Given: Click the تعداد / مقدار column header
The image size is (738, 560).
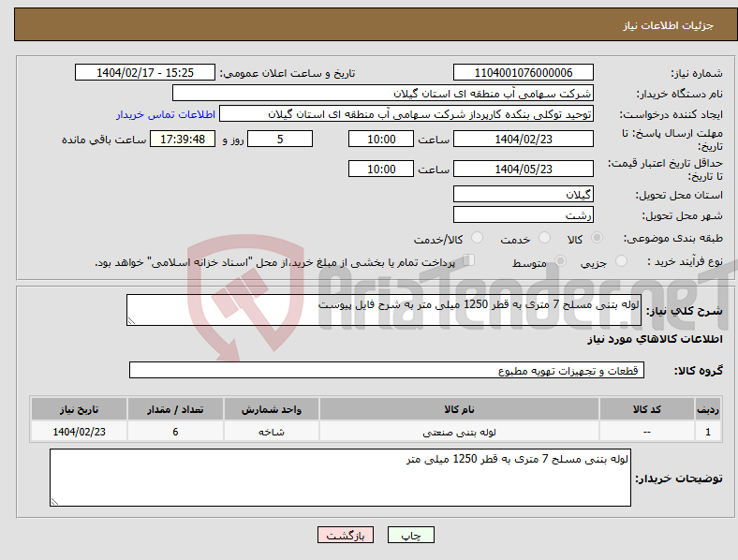Looking at the screenshot, I should tap(175, 409).
